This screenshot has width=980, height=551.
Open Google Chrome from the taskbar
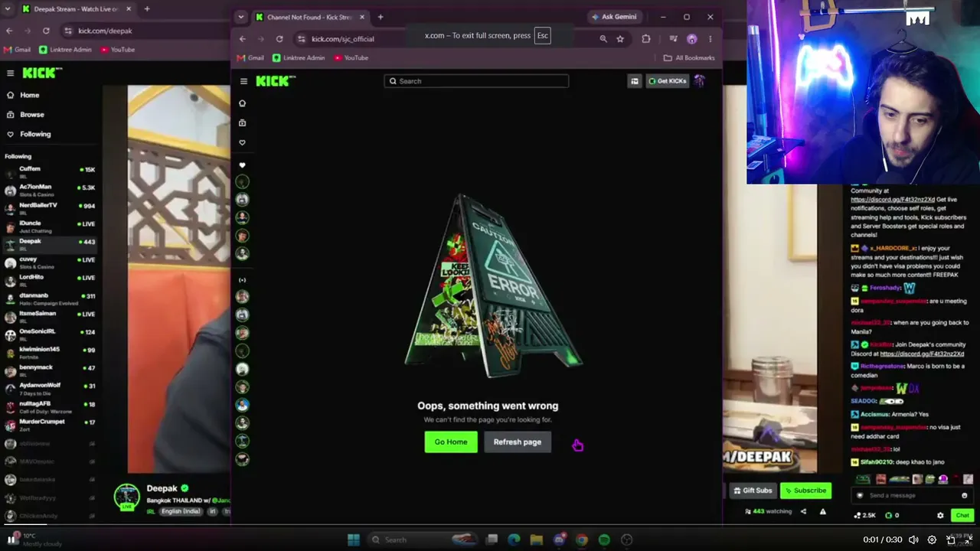[x=582, y=540]
